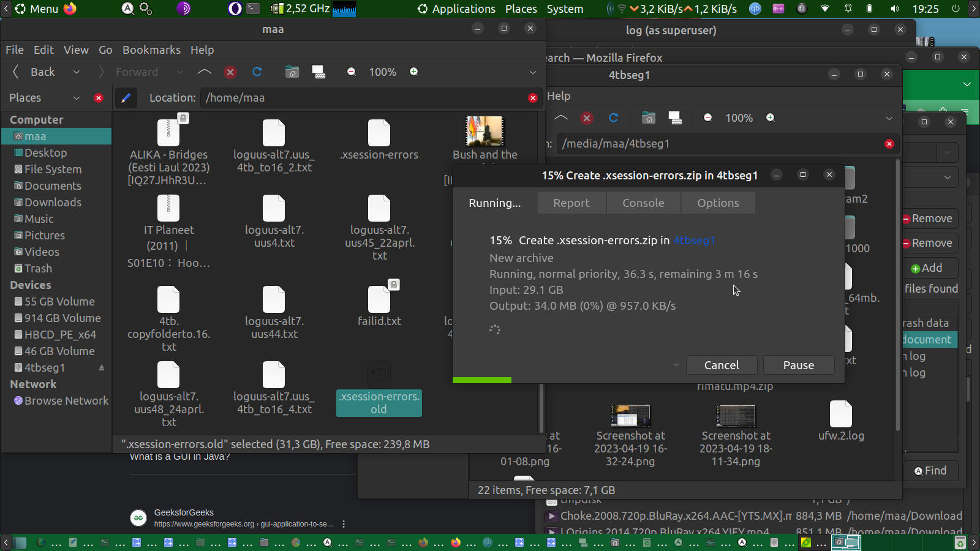
Task: Select the Downloads folder in sidebar
Action: 53,203
